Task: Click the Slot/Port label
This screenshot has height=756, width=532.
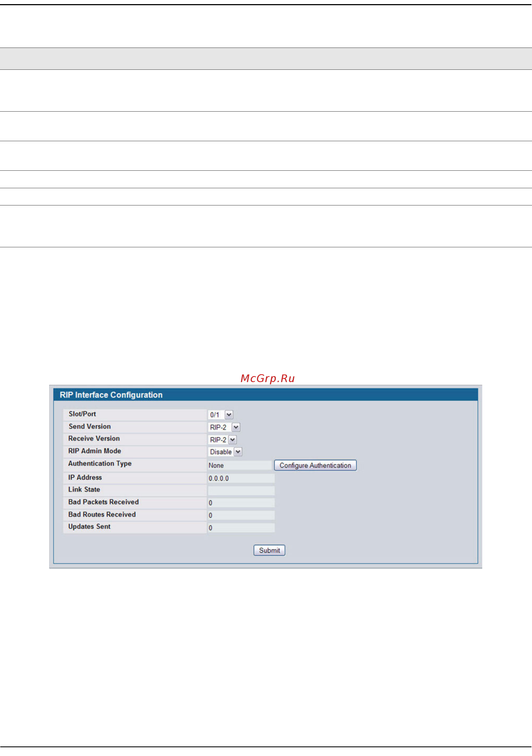Action: click(82, 414)
